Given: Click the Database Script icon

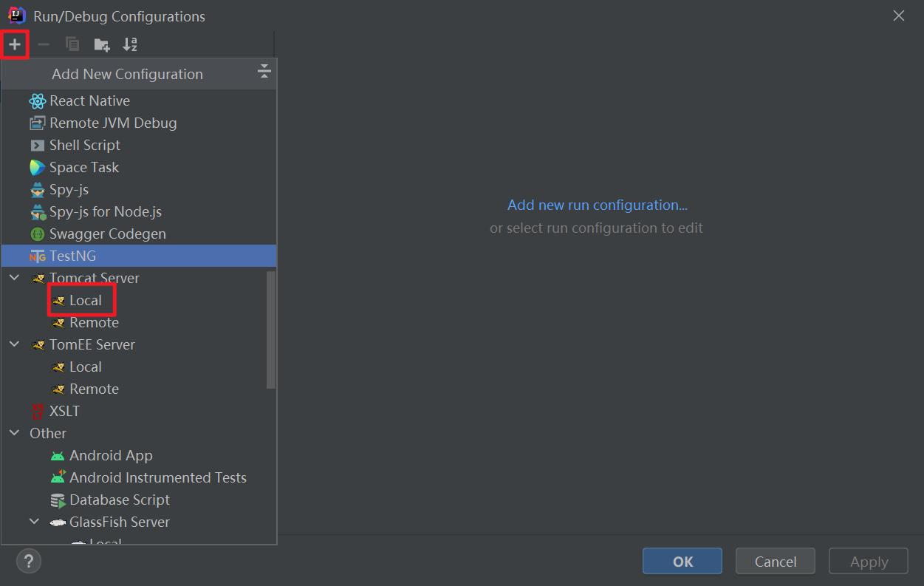Looking at the screenshot, I should [x=58, y=500].
